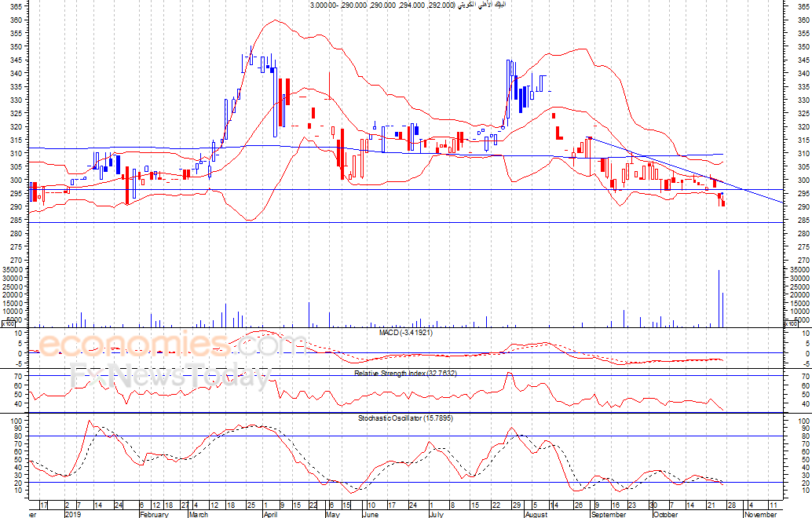Select the September label on the time axis
Image resolution: width=812 pixels, height=518 pixels.
[609, 515]
